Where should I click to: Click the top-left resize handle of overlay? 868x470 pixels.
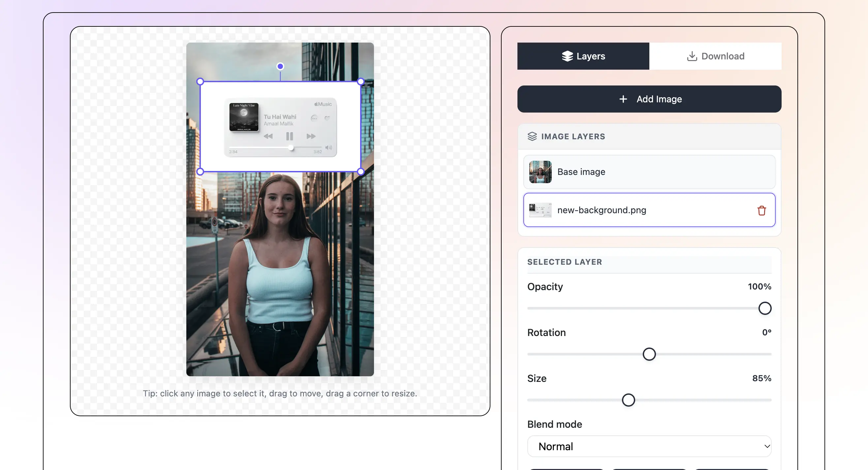[200, 82]
